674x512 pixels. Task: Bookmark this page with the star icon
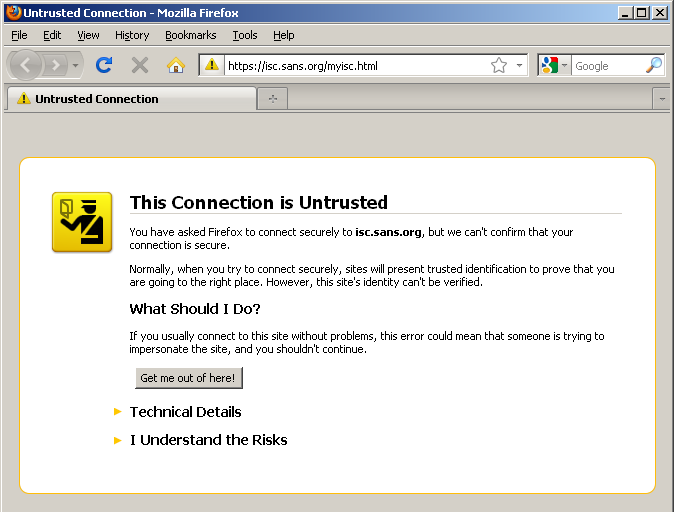click(x=499, y=66)
